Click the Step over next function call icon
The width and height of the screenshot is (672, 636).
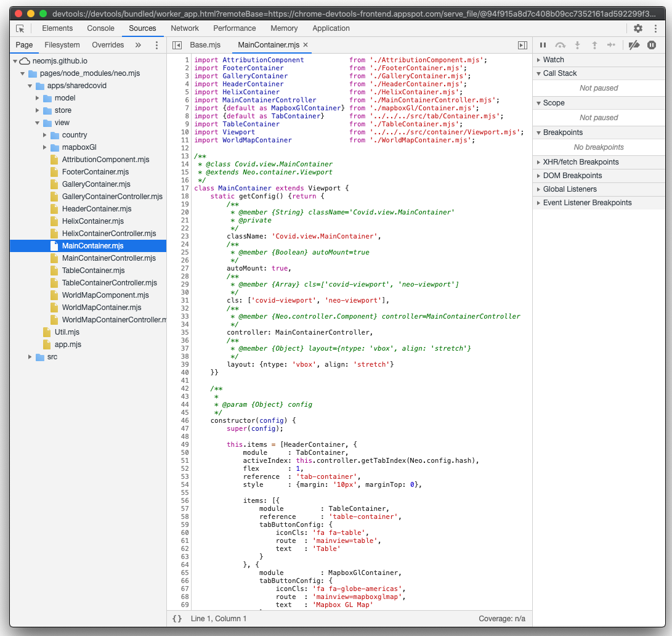click(561, 45)
